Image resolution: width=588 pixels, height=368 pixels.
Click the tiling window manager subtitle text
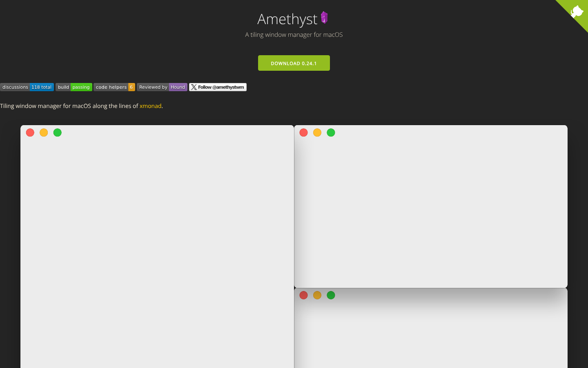click(294, 35)
